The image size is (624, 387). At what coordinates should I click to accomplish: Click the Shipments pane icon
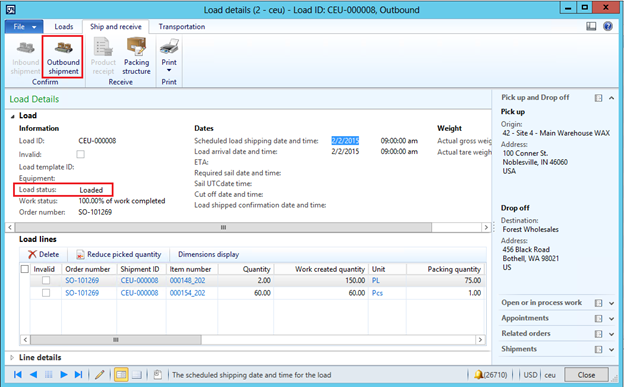coord(598,350)
